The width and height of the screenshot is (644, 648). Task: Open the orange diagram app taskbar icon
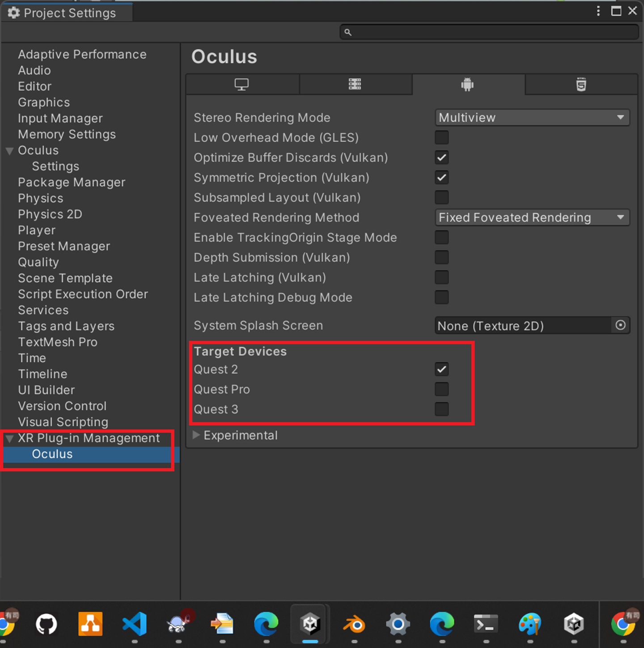pyautogui.click(x=90, y=624)
